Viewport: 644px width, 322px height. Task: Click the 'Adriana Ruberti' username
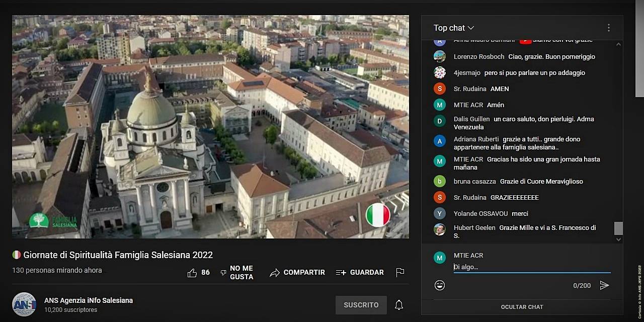pyautogui.click(x=476, y=139)
